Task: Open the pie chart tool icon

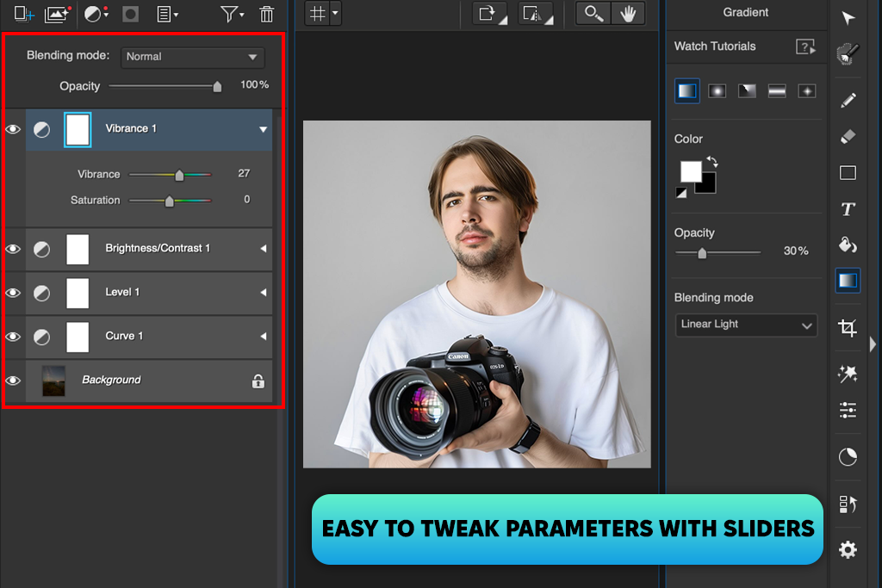Action: [848, 457]
